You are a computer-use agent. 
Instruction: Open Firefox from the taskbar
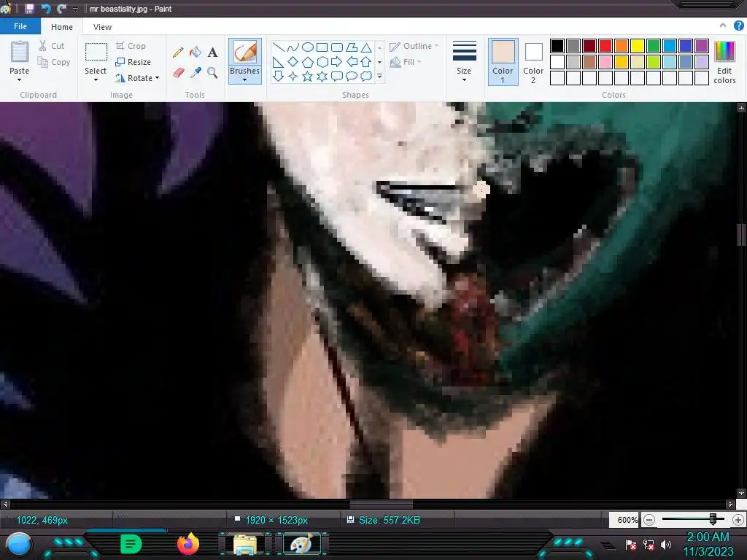coord(188,544)
